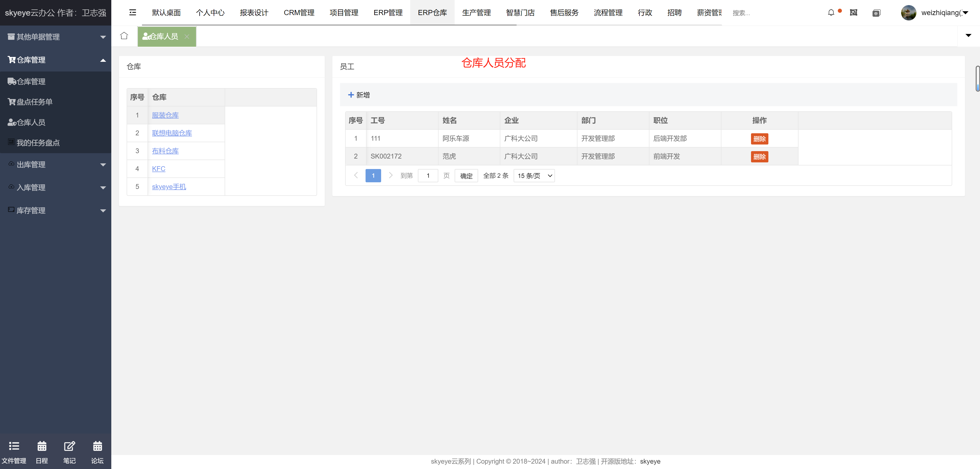Open the notifications bell icon
This screenshot has height=469, width=980.
coord(831,13)
